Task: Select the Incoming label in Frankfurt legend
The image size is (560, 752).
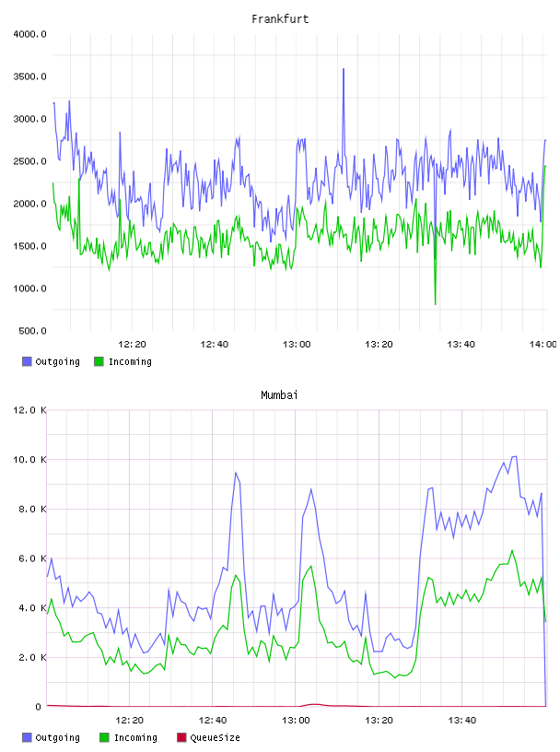Action: click(130, 361)
